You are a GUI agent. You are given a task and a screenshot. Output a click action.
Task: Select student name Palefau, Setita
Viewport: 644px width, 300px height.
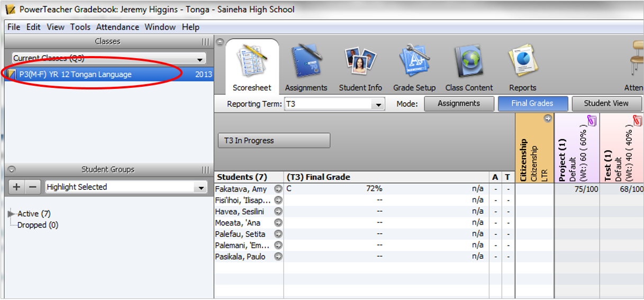tap(240, 234)
